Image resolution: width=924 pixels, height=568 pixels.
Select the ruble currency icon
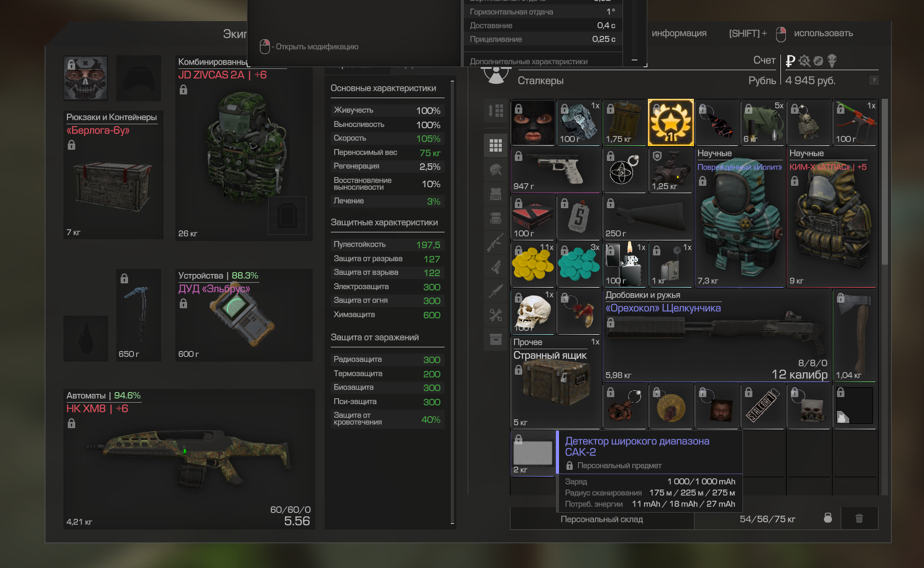pos(790,61)
